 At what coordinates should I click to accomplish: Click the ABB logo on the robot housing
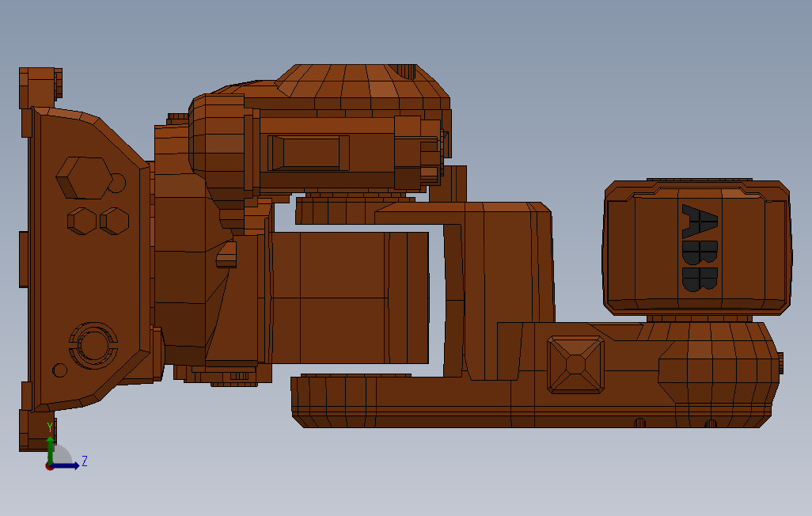pos(700,248)
